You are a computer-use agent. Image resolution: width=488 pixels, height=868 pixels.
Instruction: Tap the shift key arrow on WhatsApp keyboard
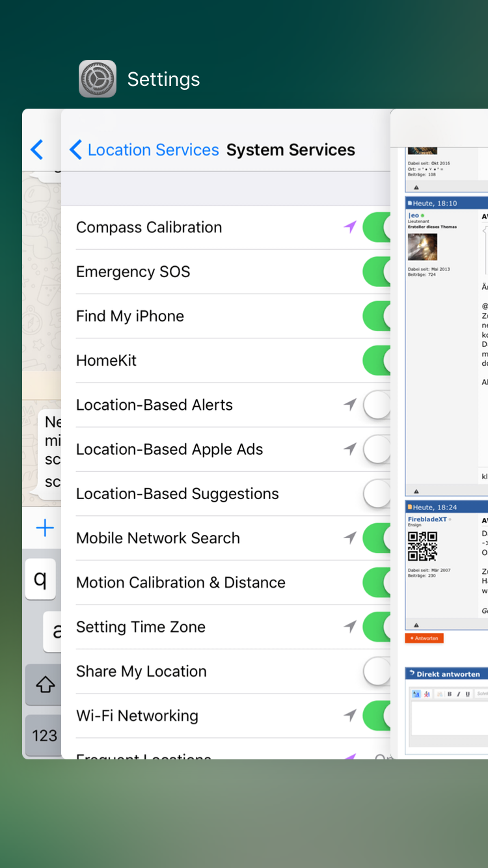45,684
